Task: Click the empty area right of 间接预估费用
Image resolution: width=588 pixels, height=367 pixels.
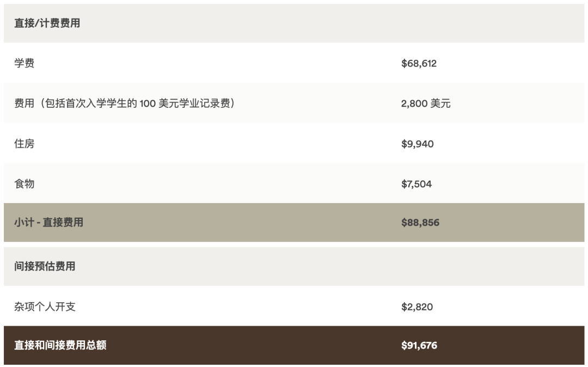Action: (330, 266)
